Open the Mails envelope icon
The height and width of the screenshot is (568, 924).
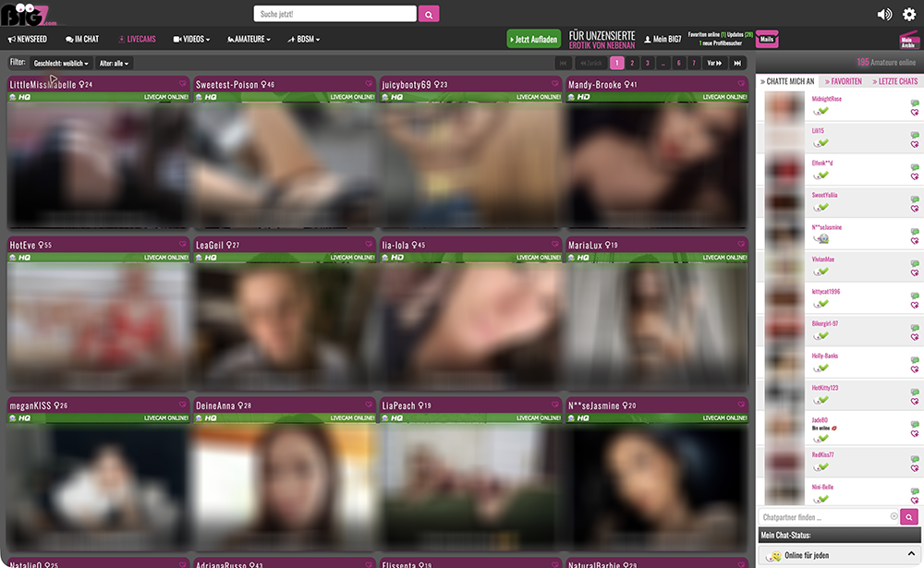coord(767,39)
